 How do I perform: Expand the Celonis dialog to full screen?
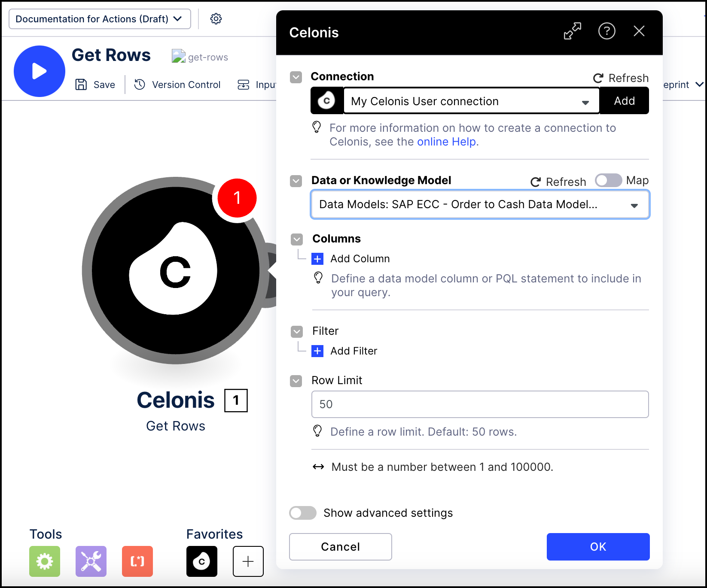point(573,31)
